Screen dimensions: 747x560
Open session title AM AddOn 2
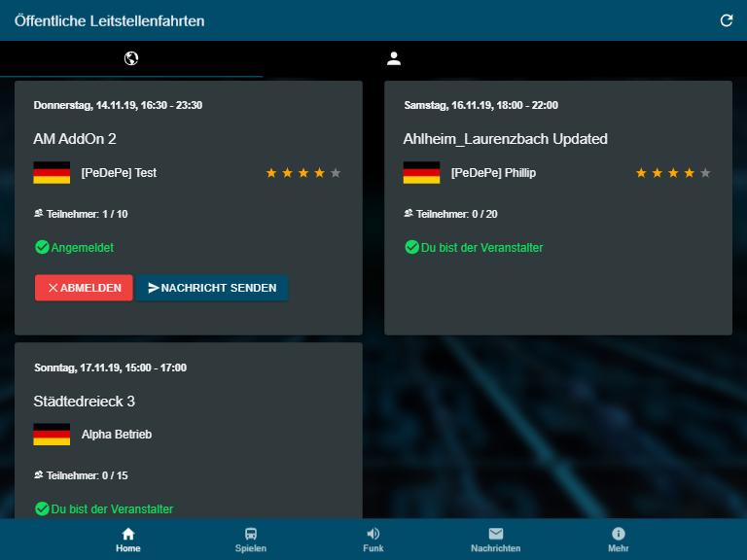coord(75,139)
